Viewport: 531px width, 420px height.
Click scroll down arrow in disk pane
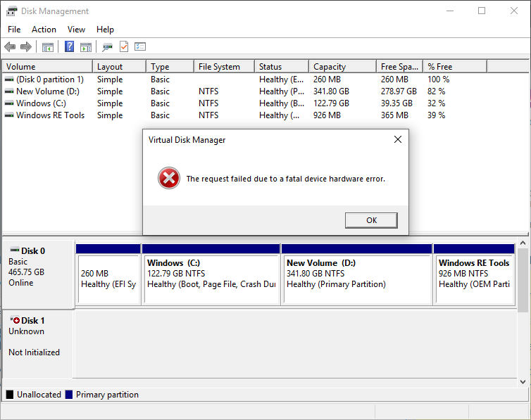[523, 382]
